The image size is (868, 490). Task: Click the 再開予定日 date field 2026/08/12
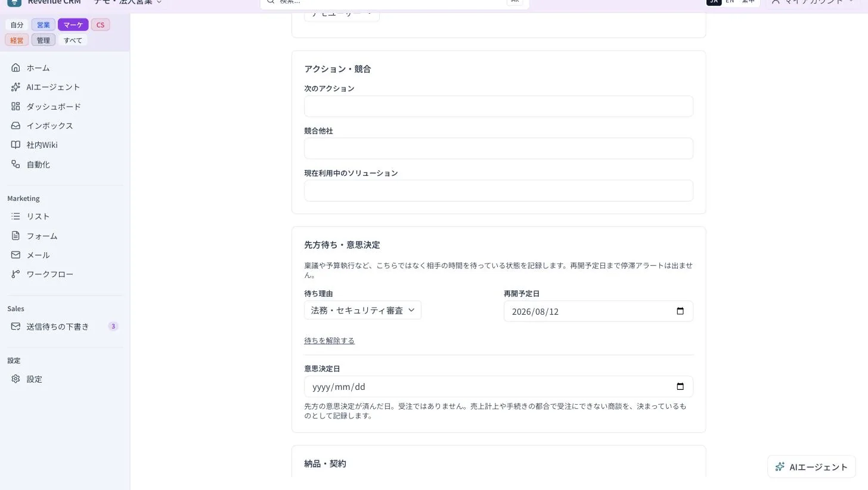[599, 311]
